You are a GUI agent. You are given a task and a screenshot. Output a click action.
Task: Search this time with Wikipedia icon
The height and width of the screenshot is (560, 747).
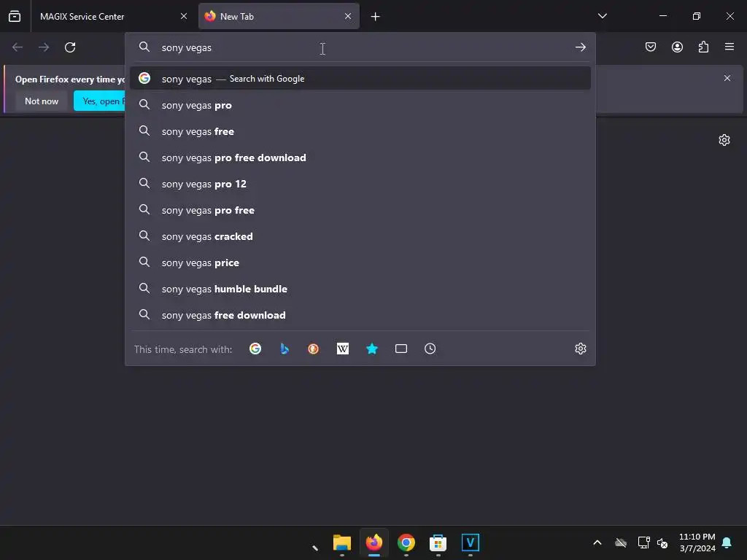coord(343,349)
